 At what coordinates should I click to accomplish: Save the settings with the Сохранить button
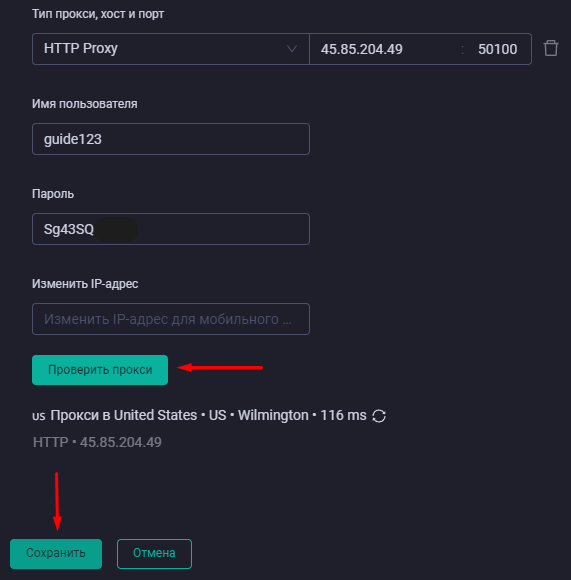56,554
